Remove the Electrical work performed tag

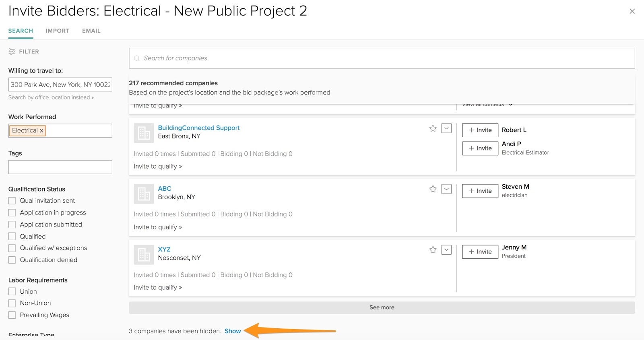(x=41, y=131)
